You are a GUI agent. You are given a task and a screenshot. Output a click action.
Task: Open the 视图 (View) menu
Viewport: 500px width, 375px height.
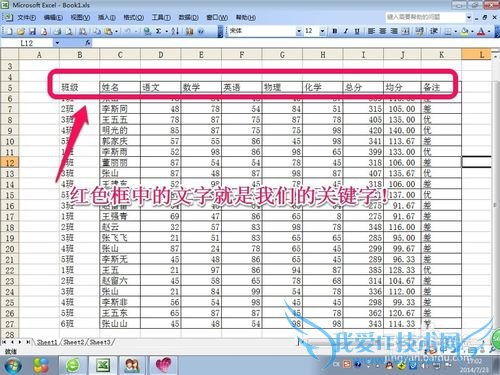[x=80, y=18]
